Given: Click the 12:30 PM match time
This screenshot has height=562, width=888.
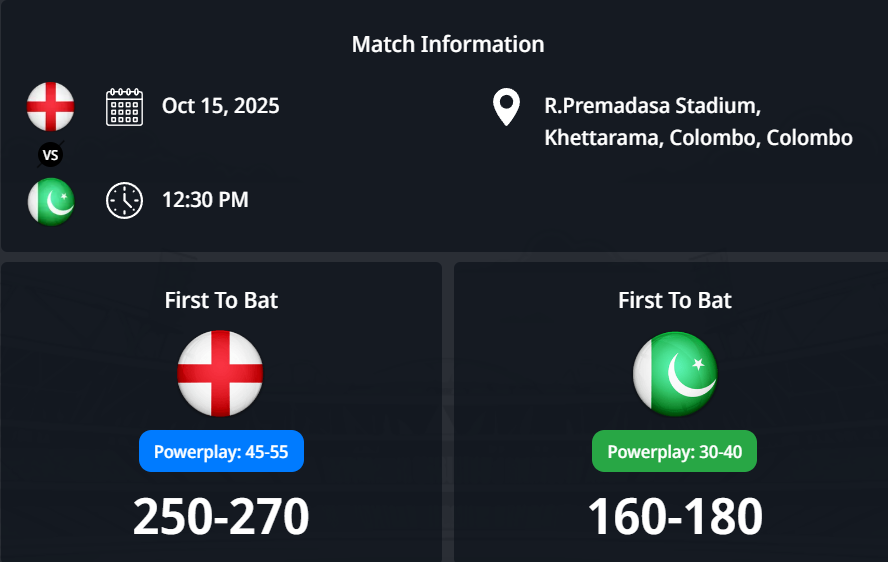Looking at the screenshot, I should 205,199.
